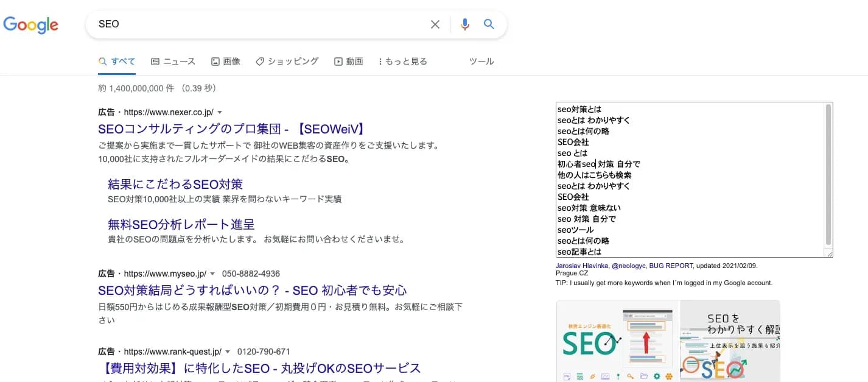868x382 pixels.
Task: Click the camera icon beside 画像
Action: [x=215, y=61]
